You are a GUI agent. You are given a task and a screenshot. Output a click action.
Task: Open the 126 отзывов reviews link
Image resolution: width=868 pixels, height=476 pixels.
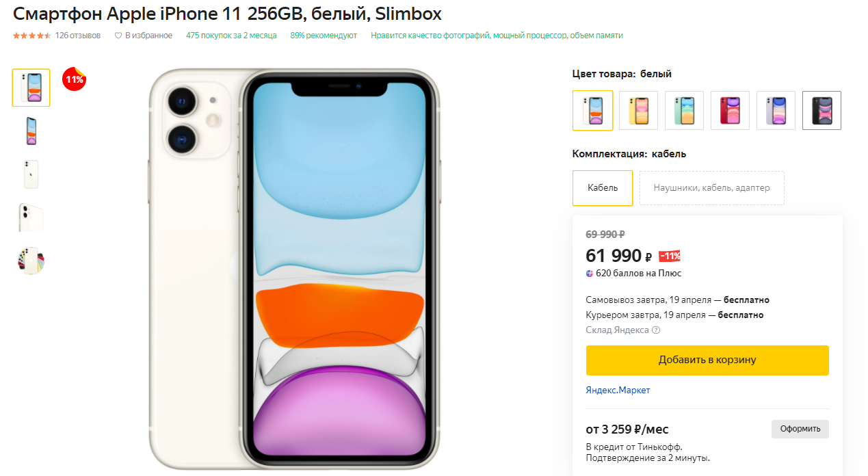[78, 36]
